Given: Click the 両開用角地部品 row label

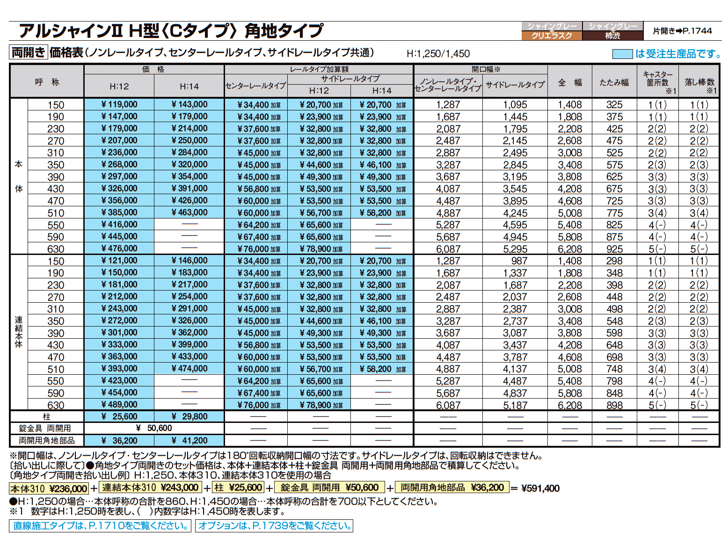Looking at the screenshot, I should [46, 440].
